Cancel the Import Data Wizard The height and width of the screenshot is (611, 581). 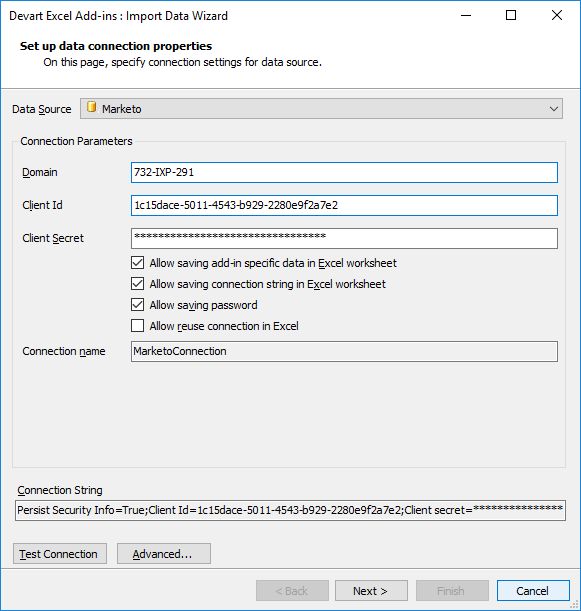click(x=533, y=591)
